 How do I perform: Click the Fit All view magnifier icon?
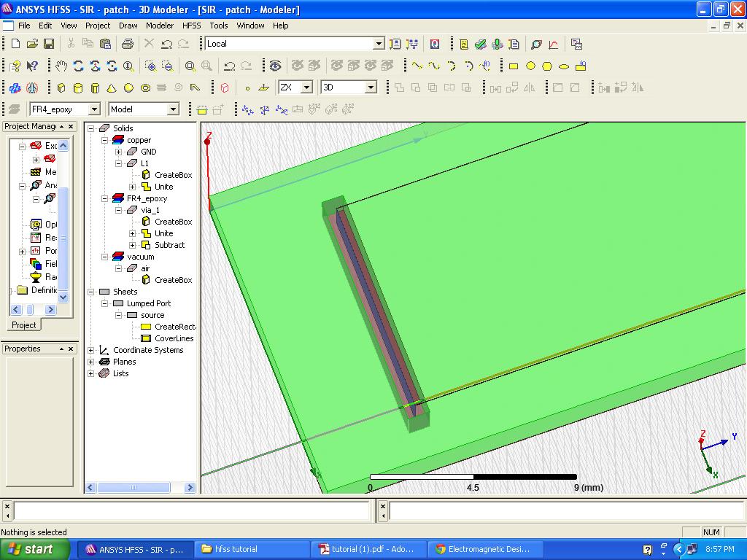(190, 66)
